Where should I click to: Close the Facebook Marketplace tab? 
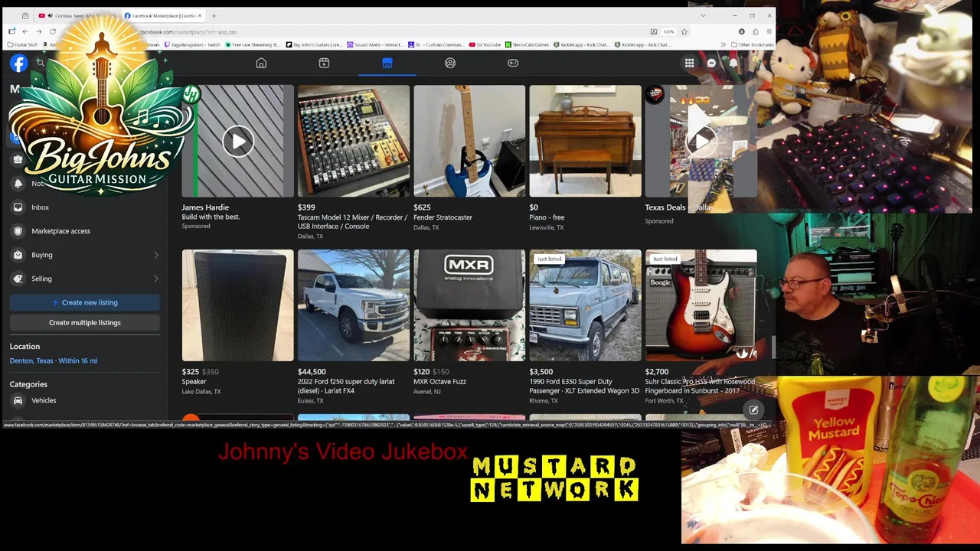pyautogui.click(x=199, y=15)
